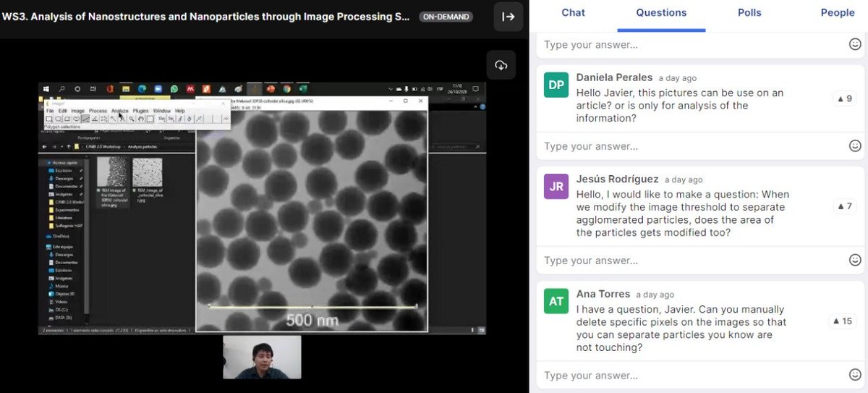The width and height of the screenshot is (868, 393).
Task: Upvote Ana Torres' question with 15 votes
Action: point(843,321)
